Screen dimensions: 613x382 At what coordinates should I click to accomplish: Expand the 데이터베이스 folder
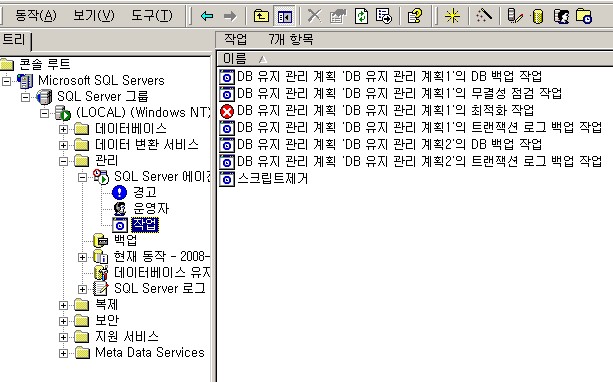coord(63,129)
